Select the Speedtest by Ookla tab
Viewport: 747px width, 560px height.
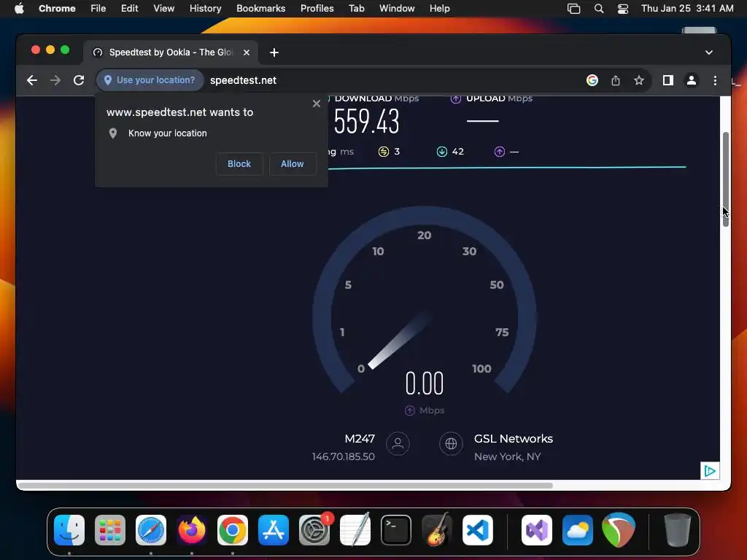coord(171,52)
